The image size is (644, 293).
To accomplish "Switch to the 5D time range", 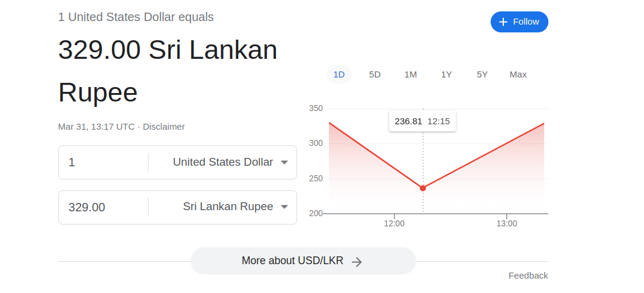I will [375, 74].
